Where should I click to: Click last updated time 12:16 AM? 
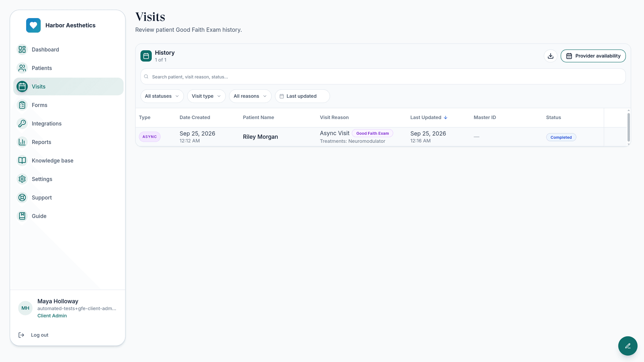click(420, 141)
